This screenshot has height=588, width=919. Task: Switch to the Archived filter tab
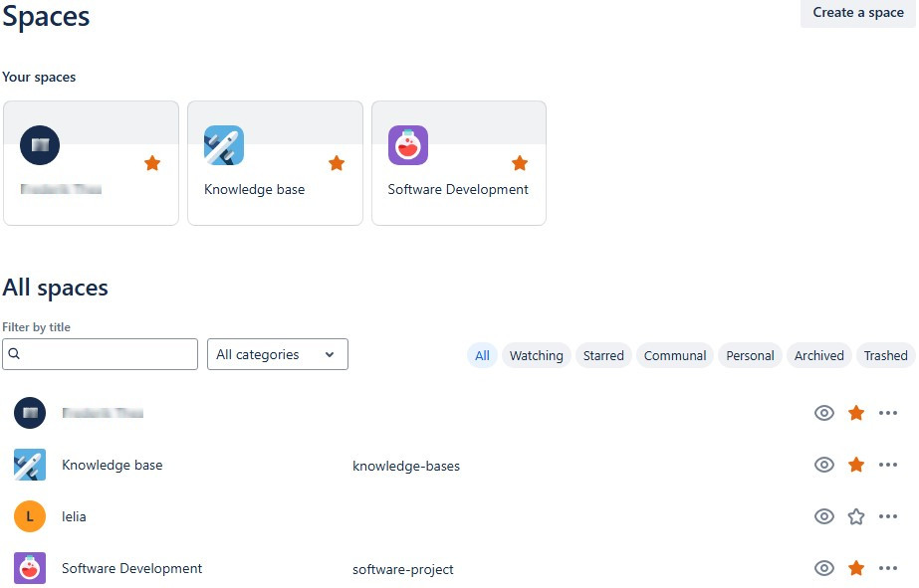tap(818, 355)
